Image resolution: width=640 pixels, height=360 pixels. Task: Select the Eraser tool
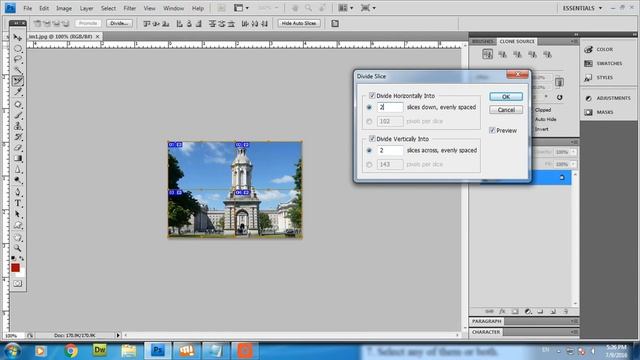(x=18, y=147)
